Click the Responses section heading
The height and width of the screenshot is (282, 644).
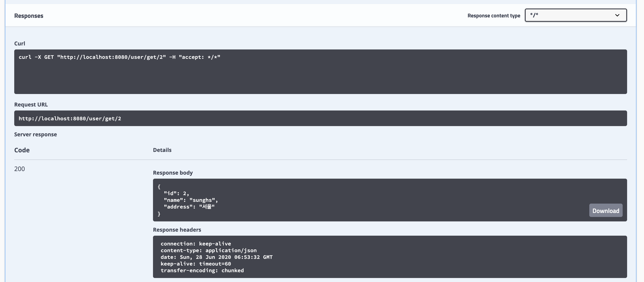tap(29, 16)
